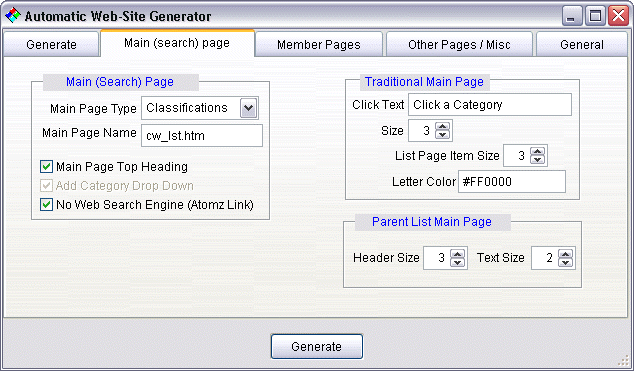Click the bottom Generate button
The image size is (634, 371).
[x=317, y=346]
